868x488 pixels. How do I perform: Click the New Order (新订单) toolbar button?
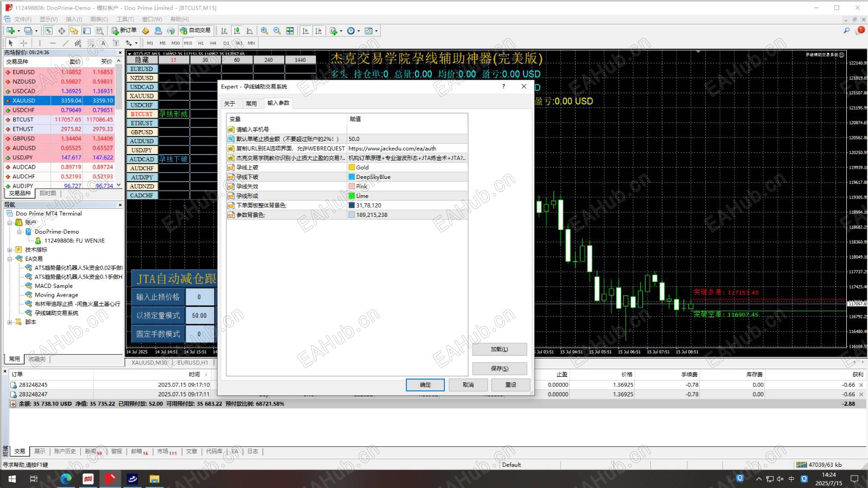click(x=124, y=31)
